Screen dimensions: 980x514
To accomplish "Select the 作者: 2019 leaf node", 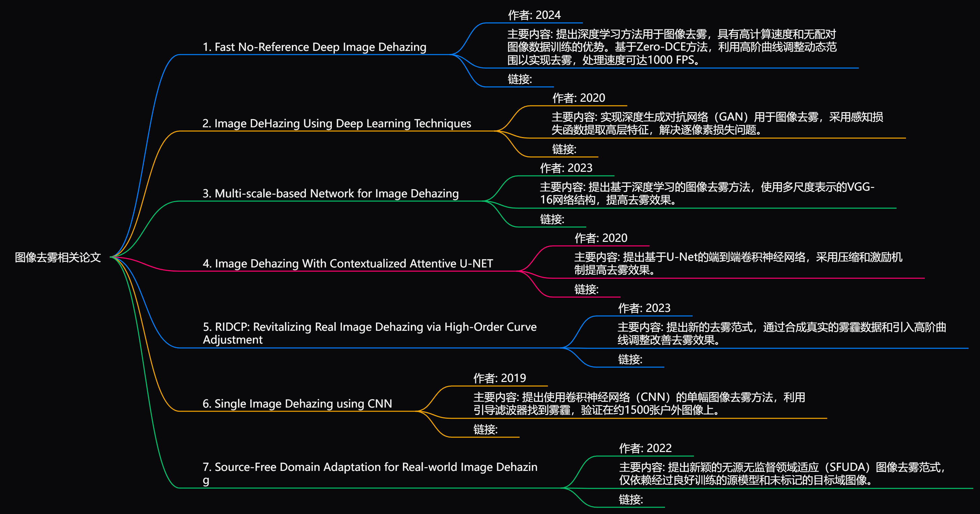I will tap(499, 379).
